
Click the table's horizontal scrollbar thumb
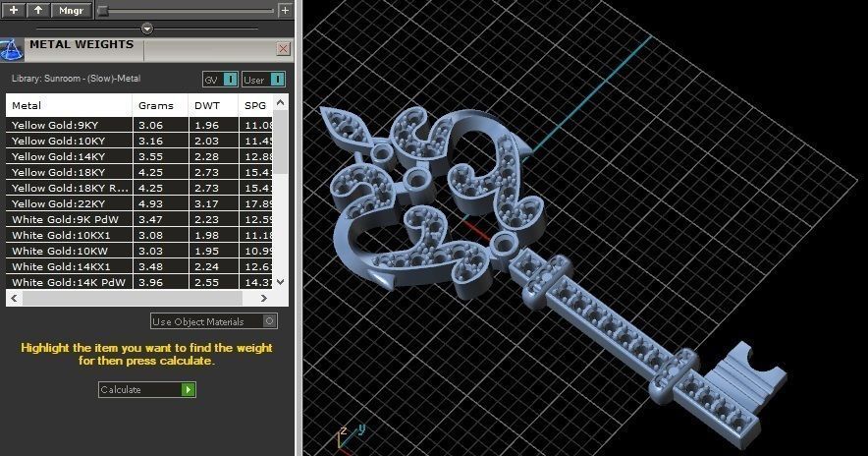tap(133, 298)
